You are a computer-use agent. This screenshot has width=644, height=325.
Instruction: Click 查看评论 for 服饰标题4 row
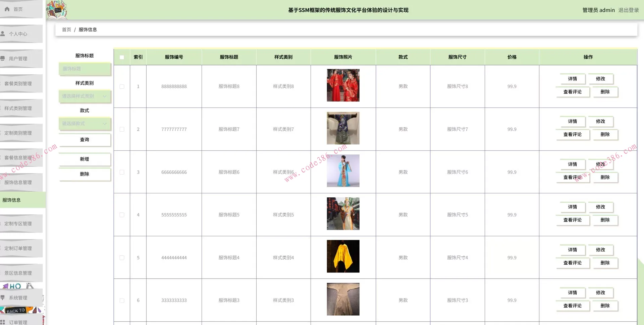click(x=573, y=263)
